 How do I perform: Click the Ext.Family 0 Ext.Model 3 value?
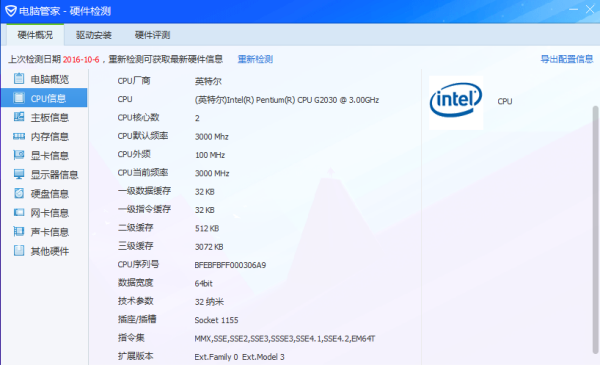tap(240, 357)
